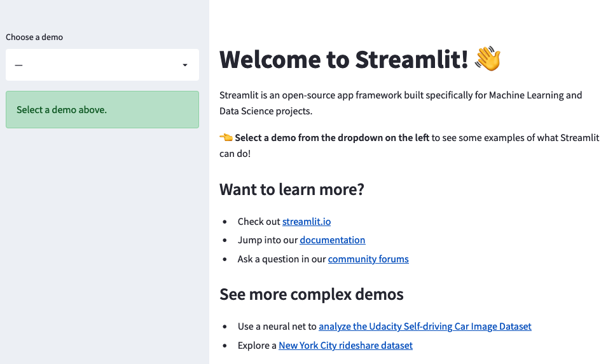Click the 'See more complex demos' heading
This screenshot has height=364, width=608.
(312, 294)
